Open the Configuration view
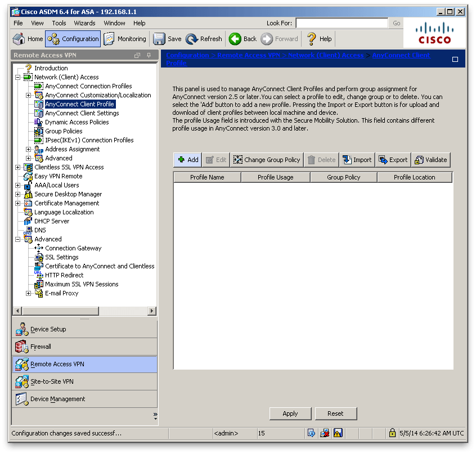The width and height of the screenshot is (476, 454). [x=73, y=39]
